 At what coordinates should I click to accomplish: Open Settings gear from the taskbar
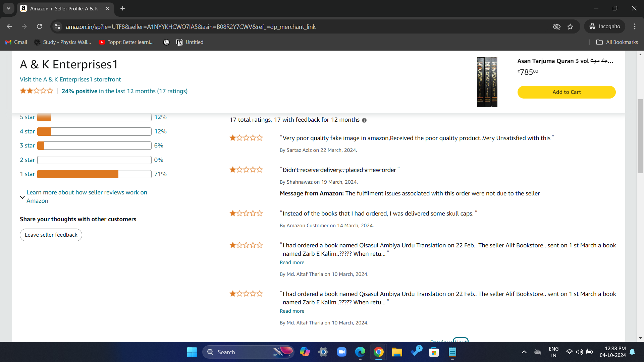[x=323, y=352]
